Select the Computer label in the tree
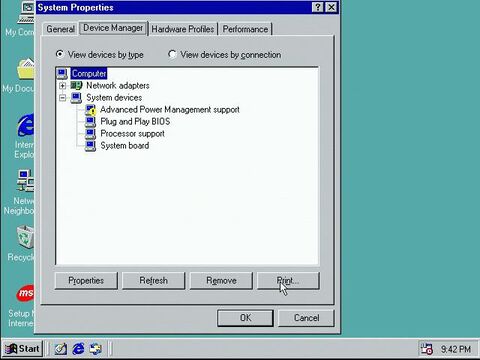The width and height of the screenshot is (480, 360). 89,74
